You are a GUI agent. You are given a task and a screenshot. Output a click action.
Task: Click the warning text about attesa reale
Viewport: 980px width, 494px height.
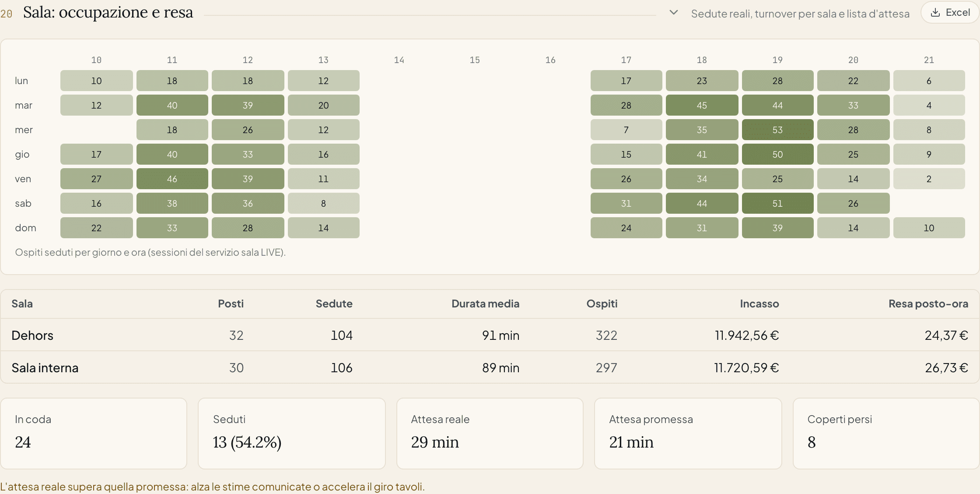coord(212,487)
